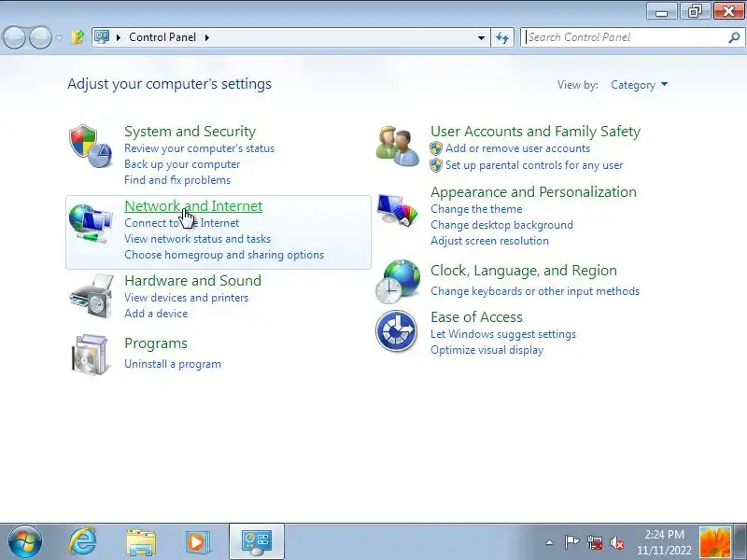Image resolution: width=747 pixels, height=560 pixels.
Task: Click Add a device link
Action: [x=156, y=314]
